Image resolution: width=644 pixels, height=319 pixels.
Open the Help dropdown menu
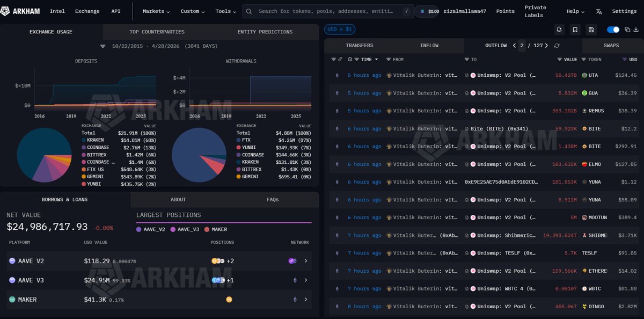(x=575, y=11)
